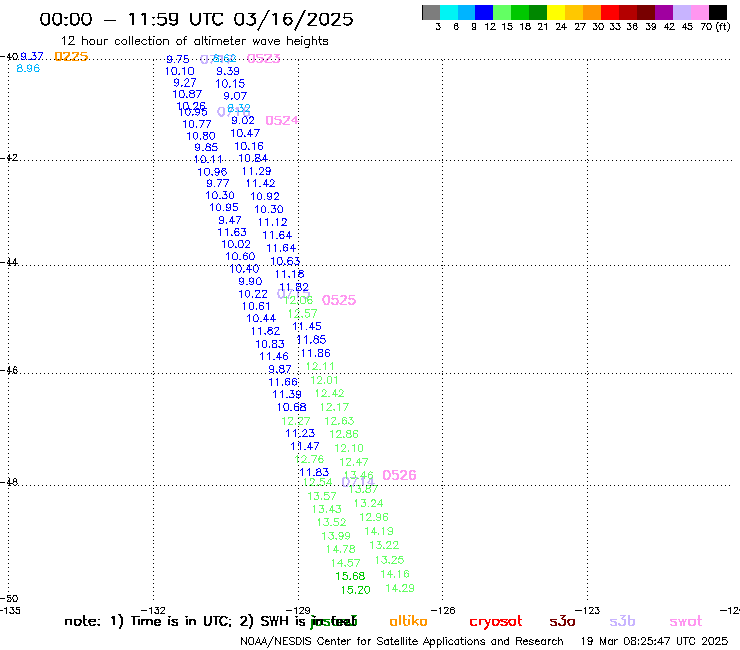
Task: Click the light blue value 8.96
Action: pos(28,68)
